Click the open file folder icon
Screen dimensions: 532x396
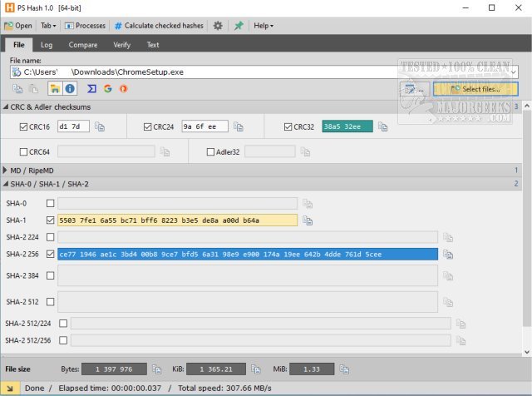(x=55, y=89)
